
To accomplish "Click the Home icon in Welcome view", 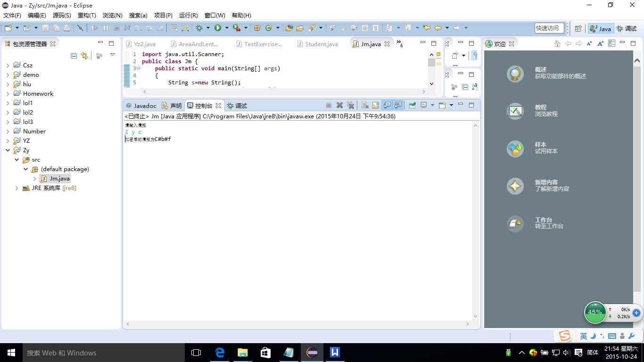I will [557, 43].
